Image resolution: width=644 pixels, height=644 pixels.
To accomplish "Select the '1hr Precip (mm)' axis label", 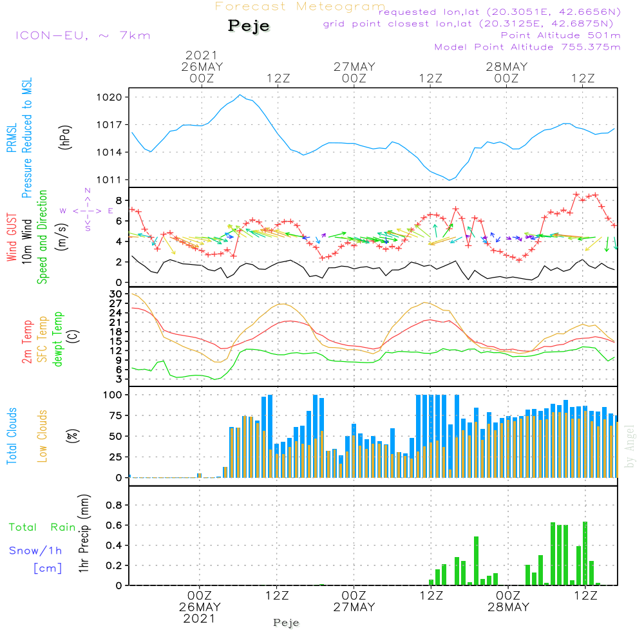I will [84, 533].
